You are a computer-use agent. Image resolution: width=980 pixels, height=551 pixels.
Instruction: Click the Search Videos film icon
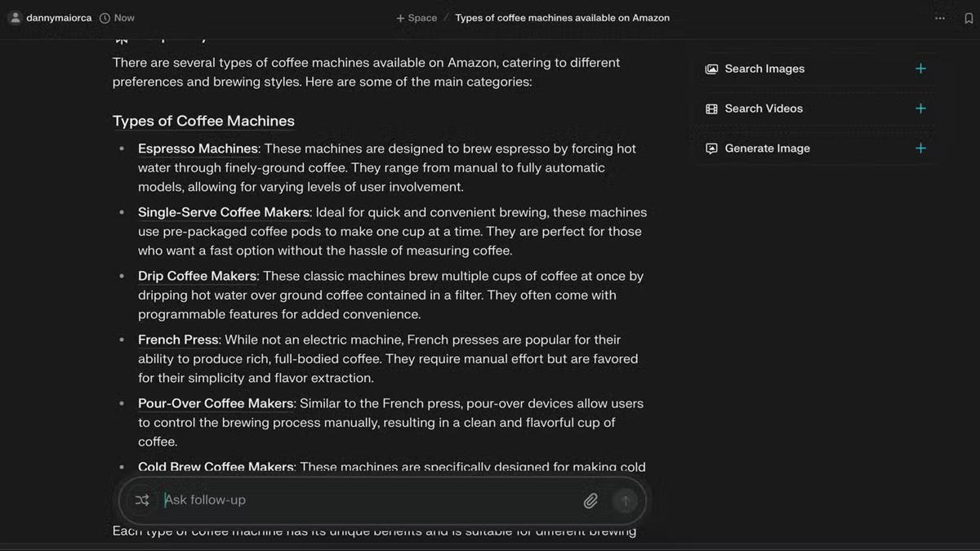coord(711,109)
